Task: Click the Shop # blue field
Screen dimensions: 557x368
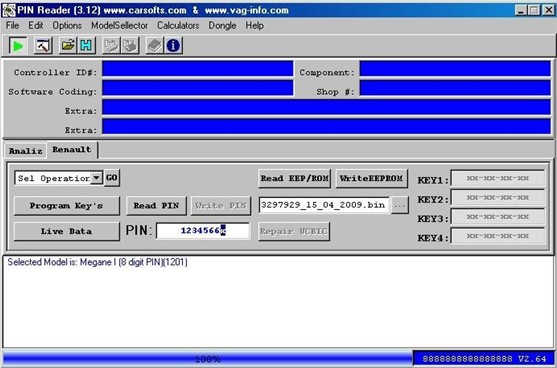Action: pyautogui.click(x=455, y=88)
